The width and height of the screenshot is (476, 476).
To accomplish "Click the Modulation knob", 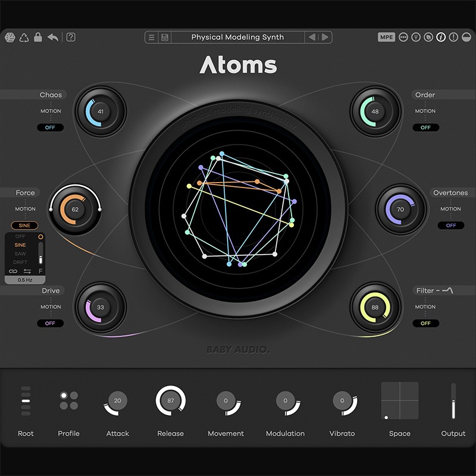I will coord(286,400).
